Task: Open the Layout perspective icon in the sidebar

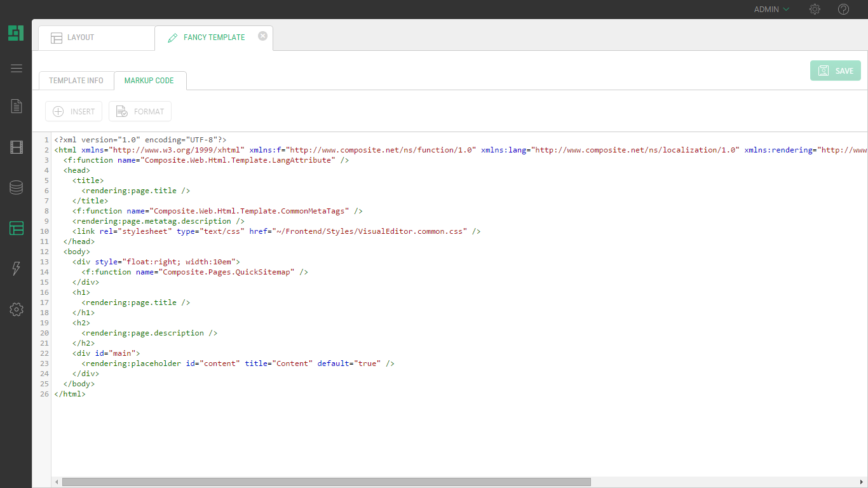Action: click(17, 228)
